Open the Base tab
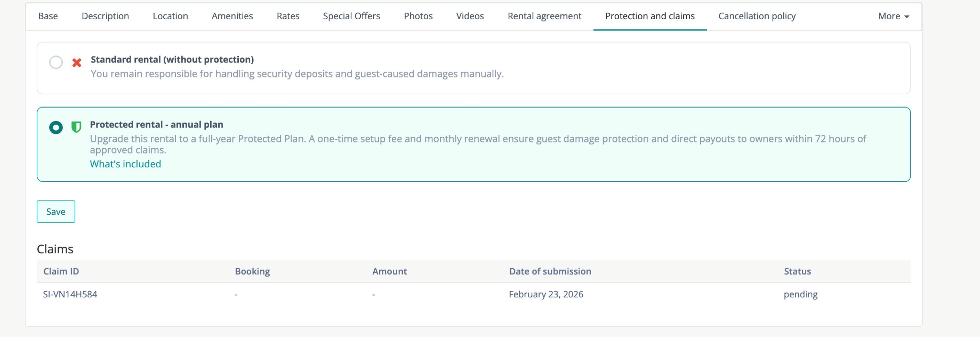The image size is (980, 337). 48,16
